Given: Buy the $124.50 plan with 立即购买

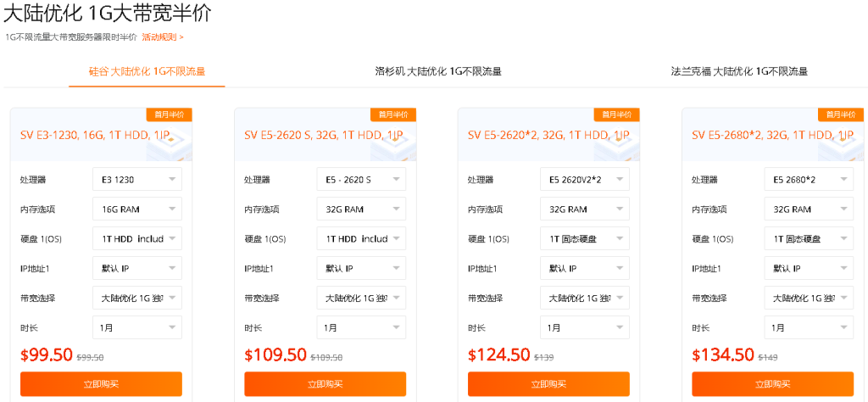Looking at the screenshot, I should 548,384.
